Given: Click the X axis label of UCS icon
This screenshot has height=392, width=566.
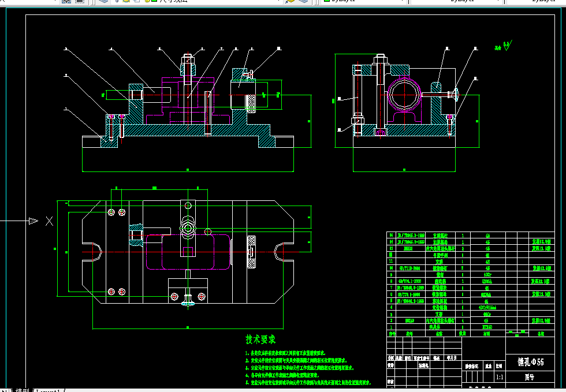Looking at the screenshot, I should (x=50, y=221).
